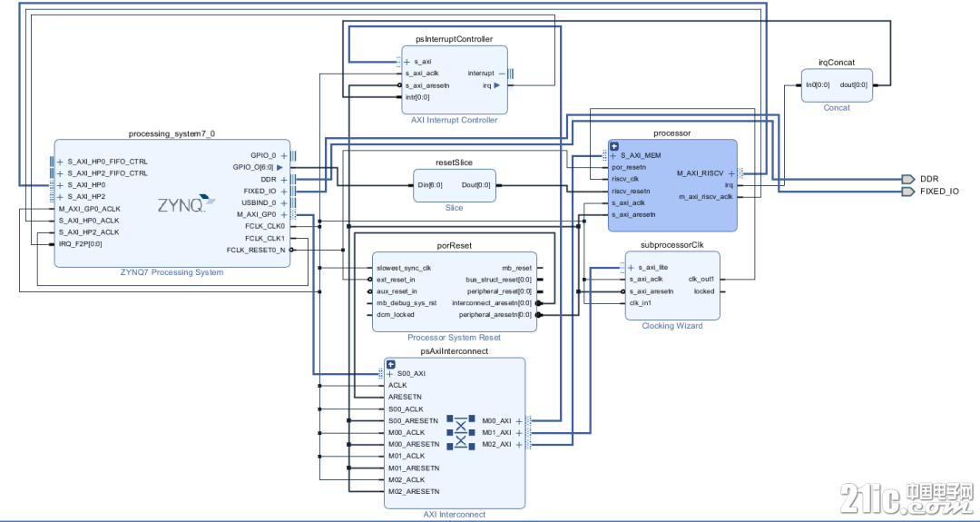Expand the interrupt interface on psInterruptController
Screen dimensions: 980x522
click(503, 74)
